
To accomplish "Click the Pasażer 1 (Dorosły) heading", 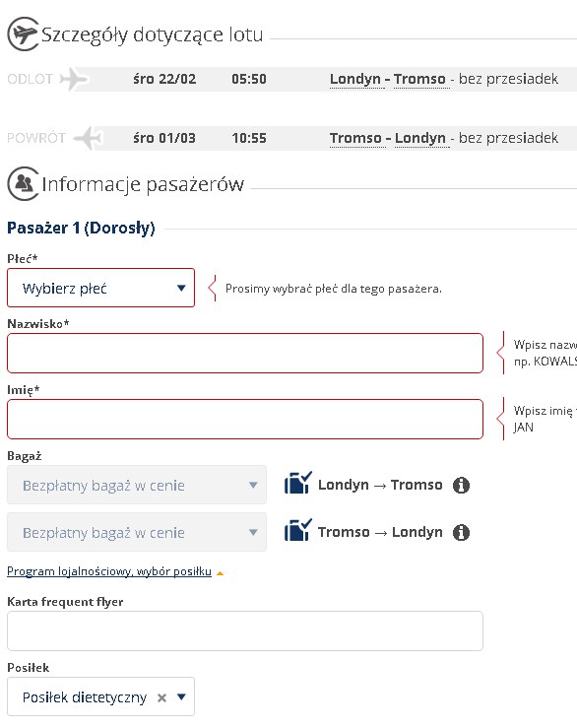I will [x=82, y=228].
